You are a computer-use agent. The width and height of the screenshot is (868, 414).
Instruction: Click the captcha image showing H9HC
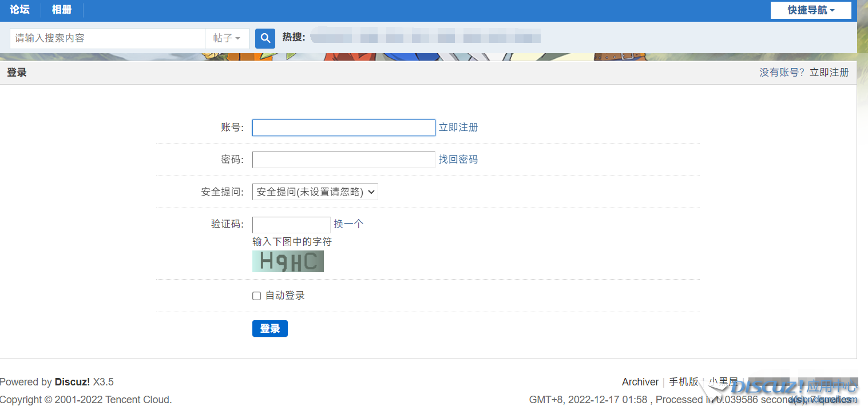tap(288, 261)
